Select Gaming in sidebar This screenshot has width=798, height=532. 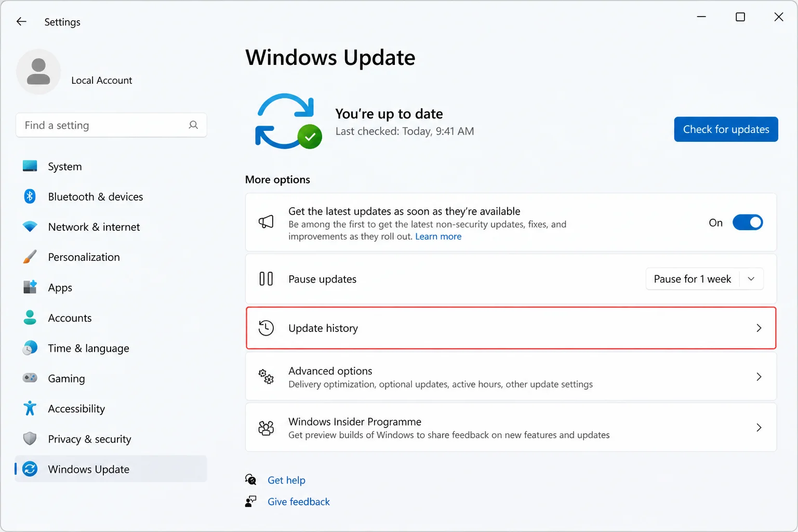tap(111, 378)
